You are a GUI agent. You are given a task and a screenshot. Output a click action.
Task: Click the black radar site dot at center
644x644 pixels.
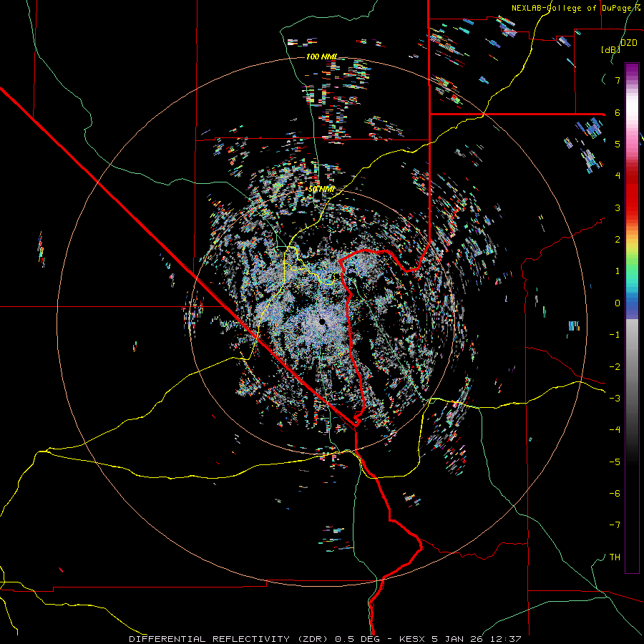click(x=322, y=321)
